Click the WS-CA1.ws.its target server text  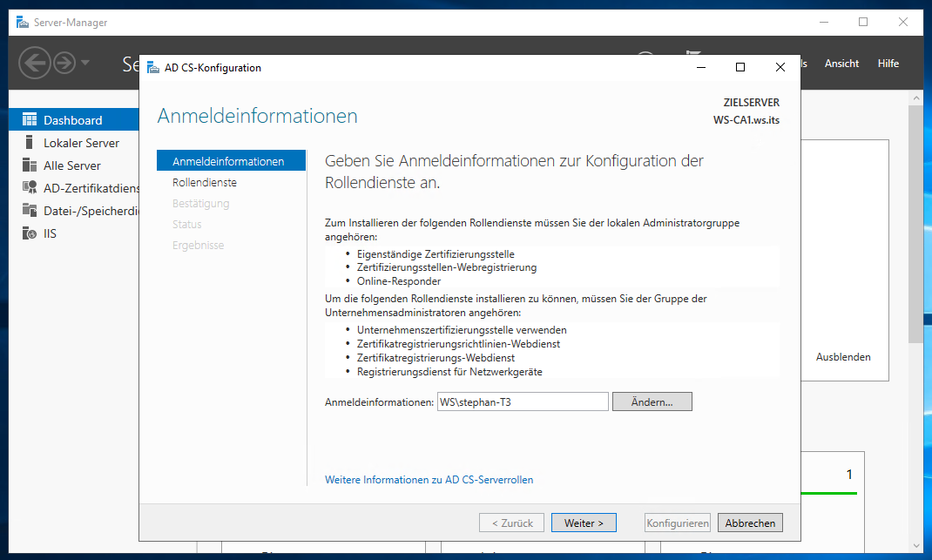[746, 120]
